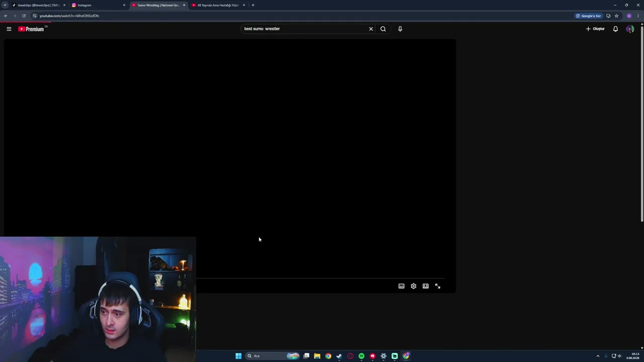Click the Google'a Sor button
The height and width of the screenshot is (362, 644).
coord(589,16)
